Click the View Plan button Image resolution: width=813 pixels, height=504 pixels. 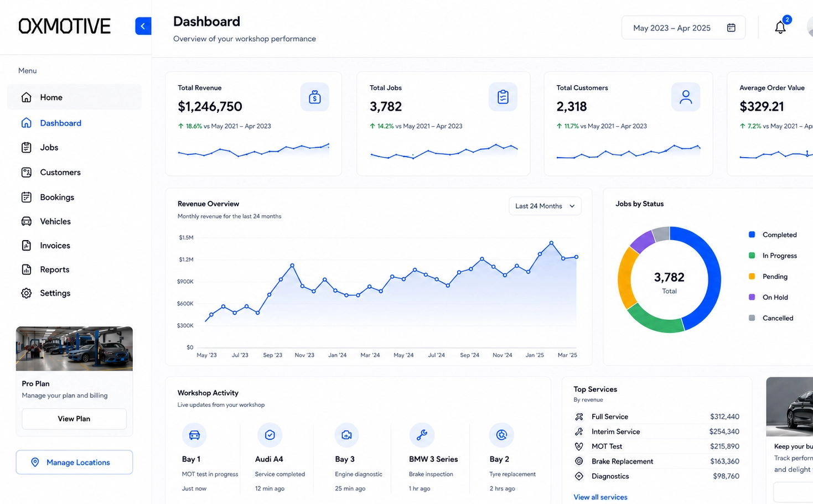(74, 419)
